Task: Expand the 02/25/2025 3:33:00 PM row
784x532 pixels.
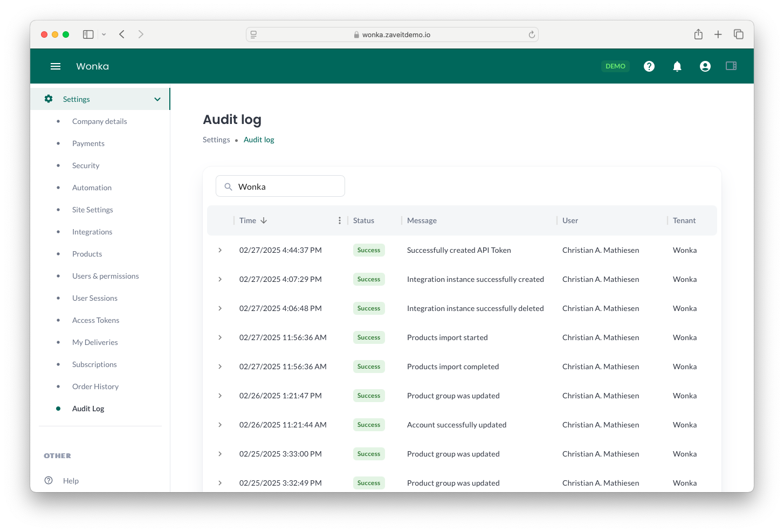Action: point(220,454)
